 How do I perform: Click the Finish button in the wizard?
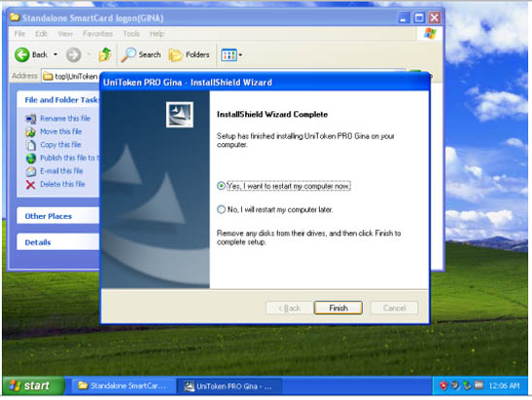(338, 308)
